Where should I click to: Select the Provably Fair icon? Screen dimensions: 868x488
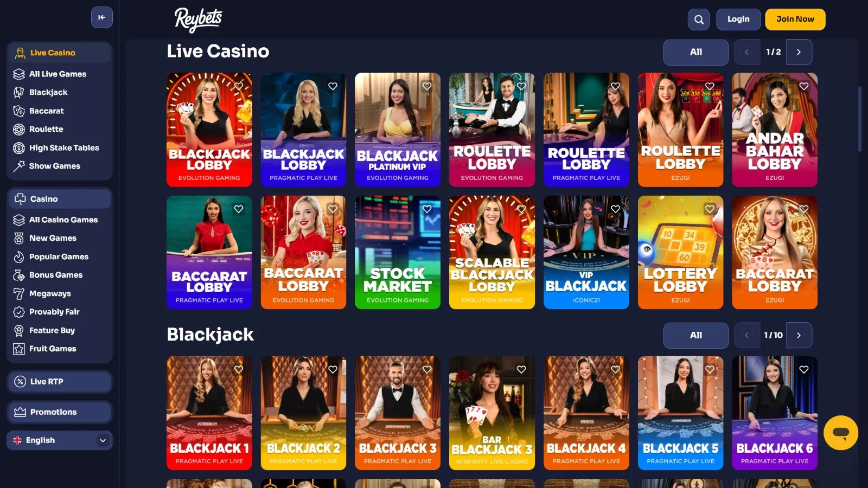point(19,312)
